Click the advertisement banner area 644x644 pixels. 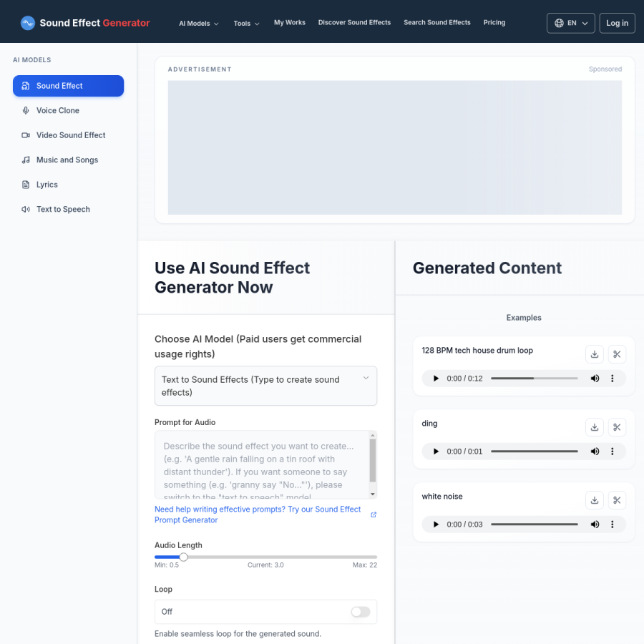(395, 147)
